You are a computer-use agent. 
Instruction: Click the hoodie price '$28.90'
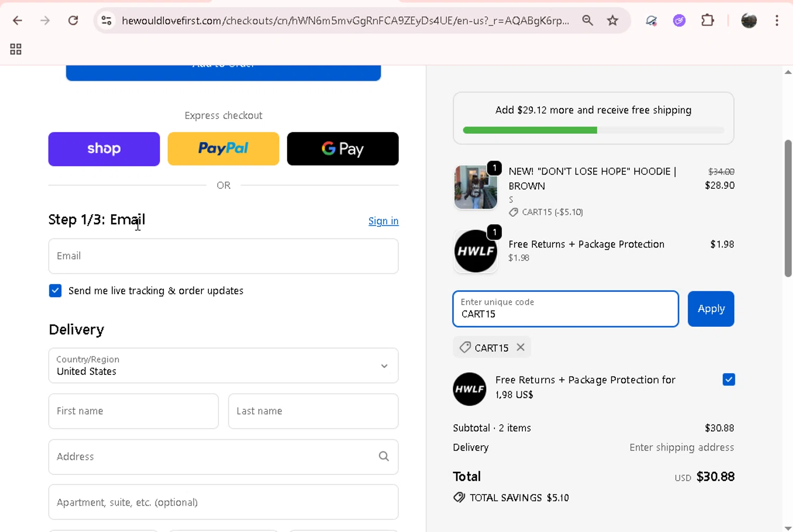point(720,185)
